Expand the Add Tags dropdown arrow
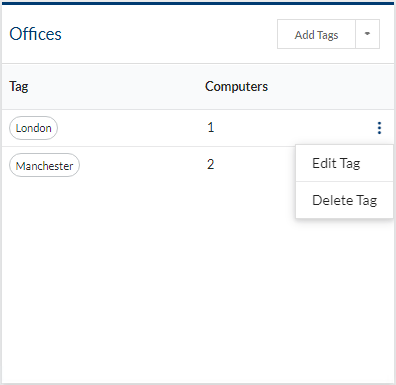 [x=367, y=34]
